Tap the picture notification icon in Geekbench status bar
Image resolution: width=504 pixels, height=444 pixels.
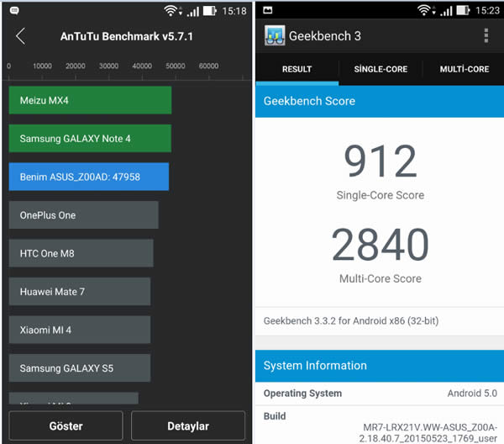267,10
